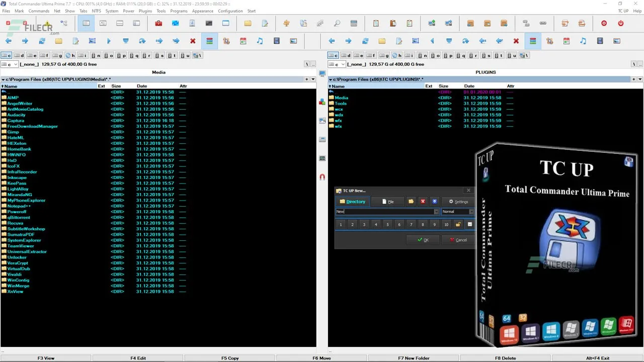Toggle the padlock icon in TC UP New dialog

coord(458,224)
